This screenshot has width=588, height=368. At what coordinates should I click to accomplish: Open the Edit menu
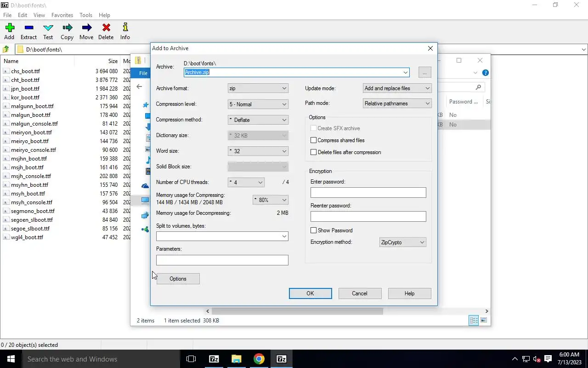pyautogui.click(x=23, y=15)
